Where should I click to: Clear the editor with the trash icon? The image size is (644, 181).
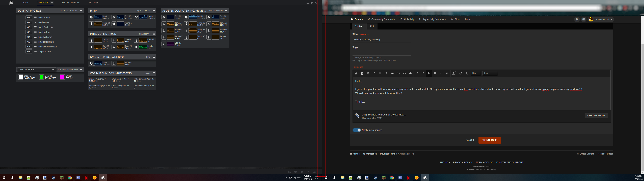tap(362, 73)
